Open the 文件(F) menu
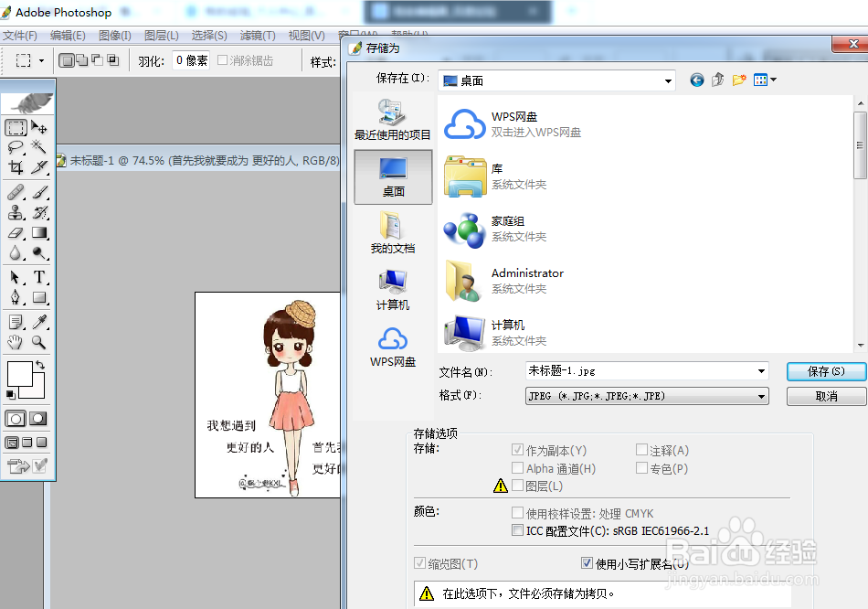 [x=20, y=36]
